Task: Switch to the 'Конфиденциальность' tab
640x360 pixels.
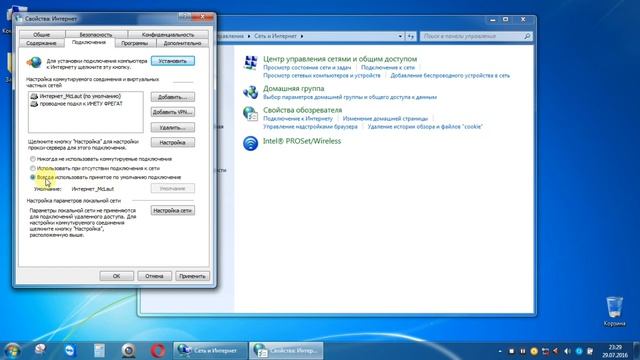Action: (x=168, y=35)
